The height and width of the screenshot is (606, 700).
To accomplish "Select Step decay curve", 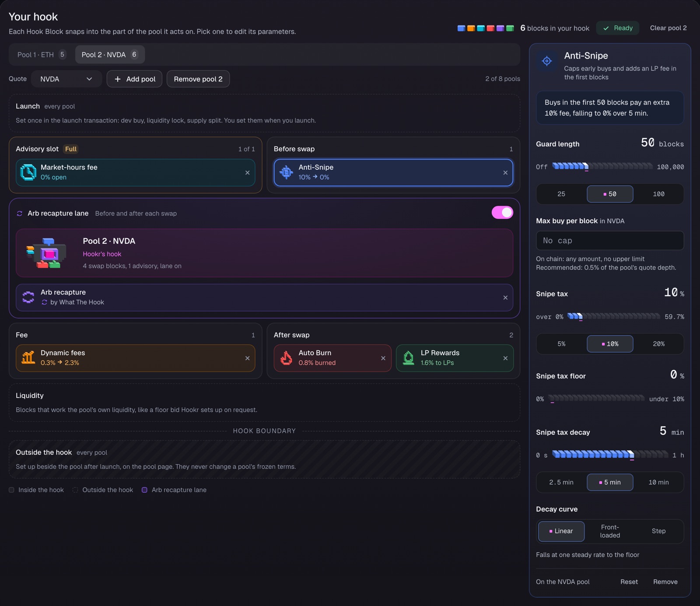I will point(658,531).
